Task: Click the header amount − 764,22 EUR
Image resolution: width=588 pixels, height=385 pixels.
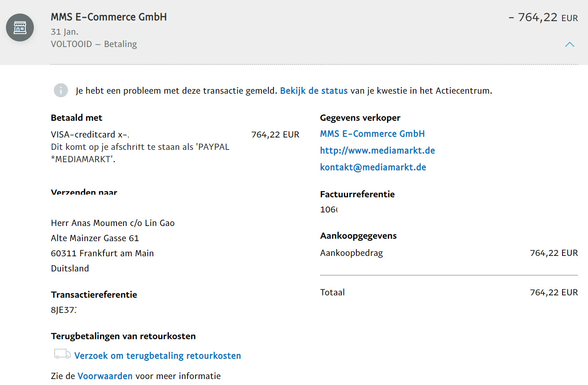Action: tap(543, 18)
